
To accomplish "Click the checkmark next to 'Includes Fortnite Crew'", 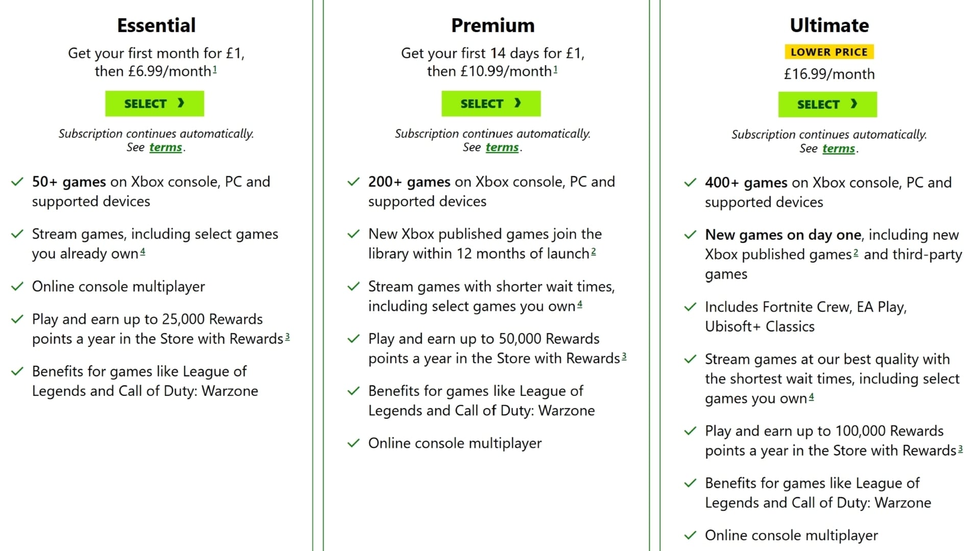I will tap(690, 307).
